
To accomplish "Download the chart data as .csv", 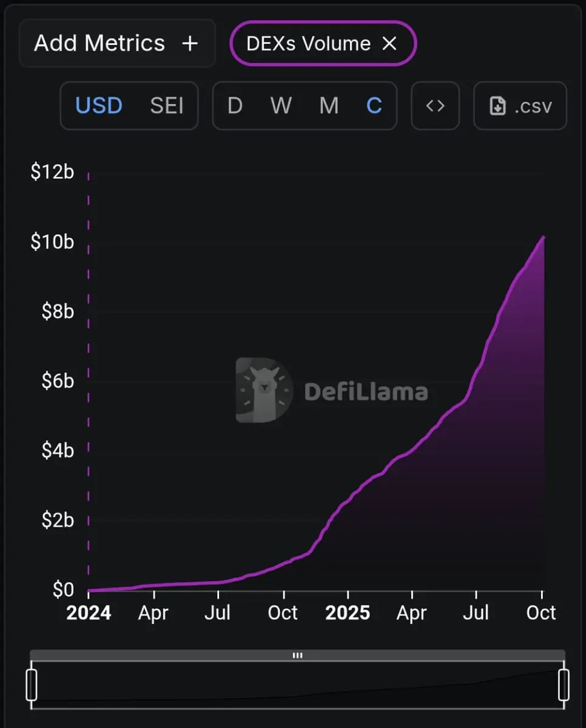I will point(520,106).
